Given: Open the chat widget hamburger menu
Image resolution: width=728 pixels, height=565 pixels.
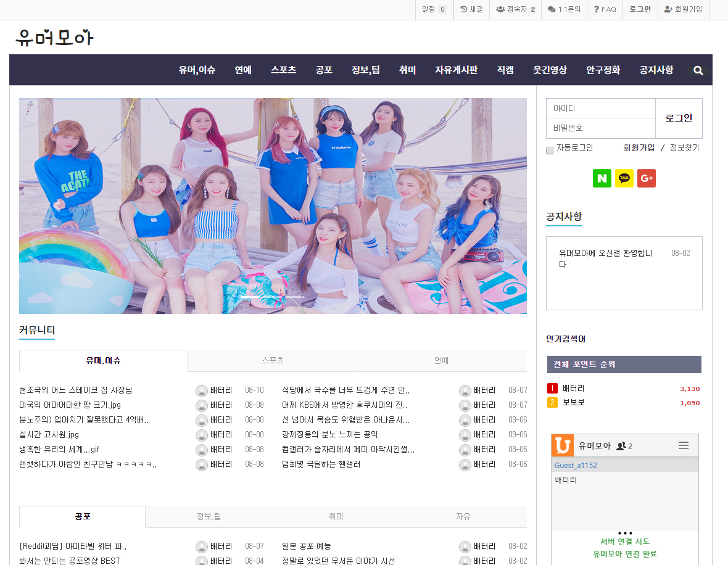Looking at the screenshot, I should [x=684, y=445].
